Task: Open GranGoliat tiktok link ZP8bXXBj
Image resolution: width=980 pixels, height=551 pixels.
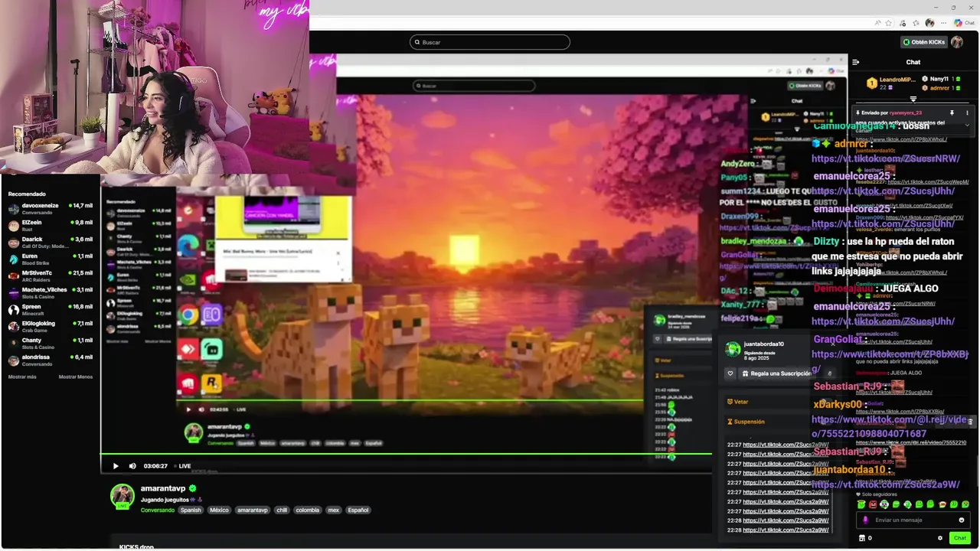Action: pyautogui.click(x=890, y=360)
